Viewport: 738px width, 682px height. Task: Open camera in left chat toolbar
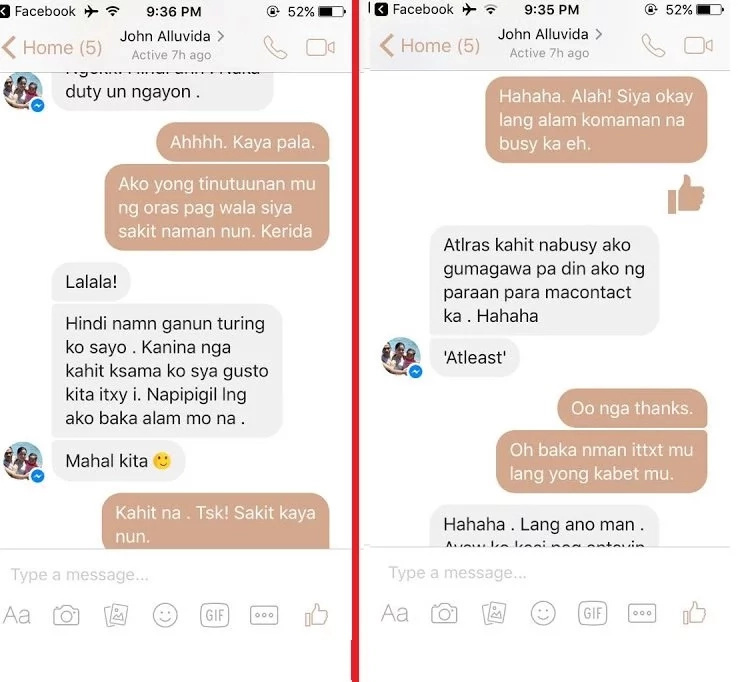(66, 615)
